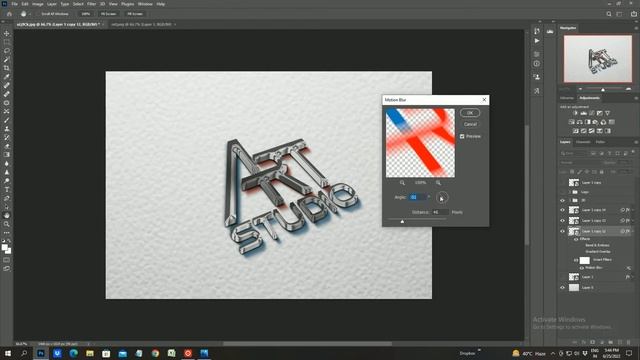640x360 pixels.
Task: Expand effects arrow on Layer 1 copy 13
Action: 633,221
